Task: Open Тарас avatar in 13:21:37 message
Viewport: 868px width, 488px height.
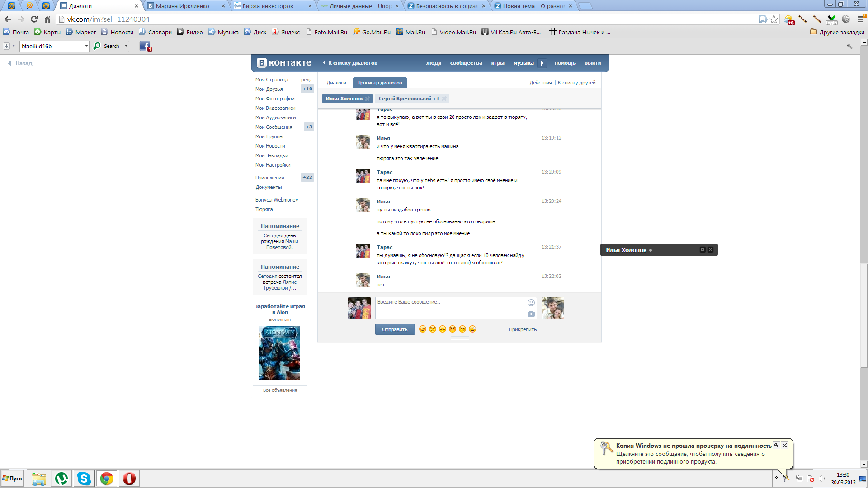Action: pyautogui.click(x=363, y=251)
